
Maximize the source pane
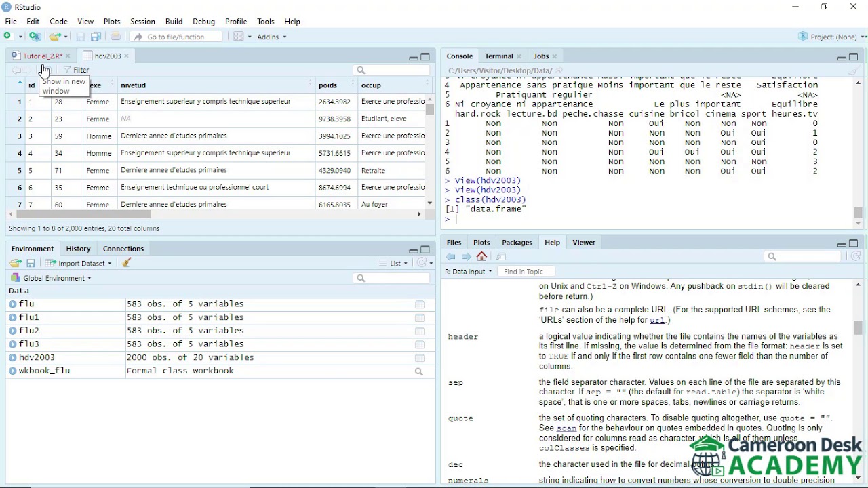point(425,57)
